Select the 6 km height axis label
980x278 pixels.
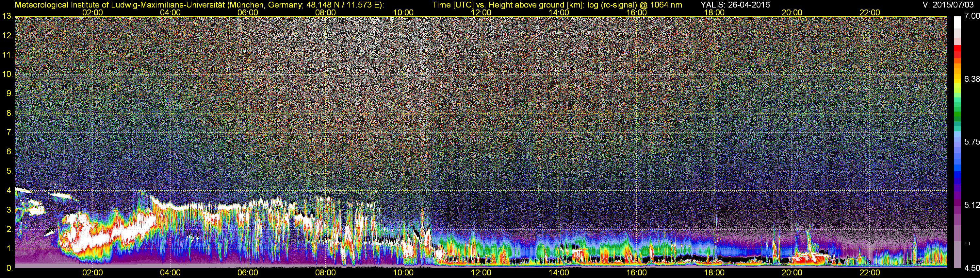tap(9, 152)
